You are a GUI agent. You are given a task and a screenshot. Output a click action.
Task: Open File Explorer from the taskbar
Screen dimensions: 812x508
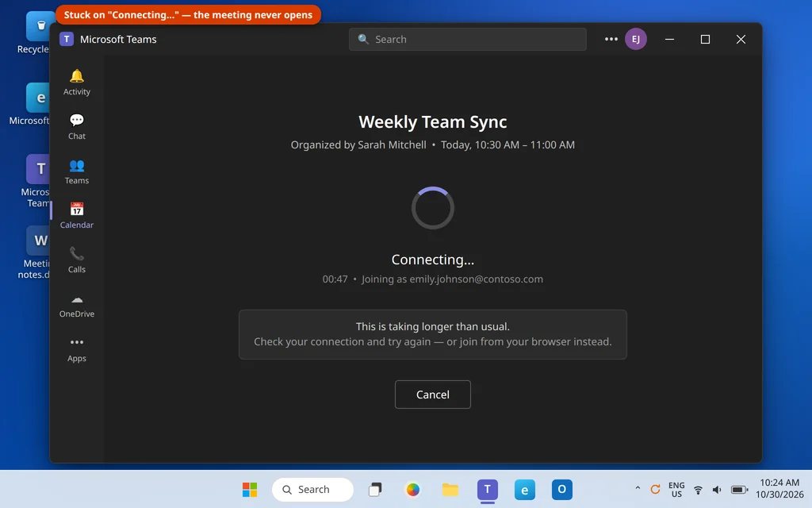[450, 489]
